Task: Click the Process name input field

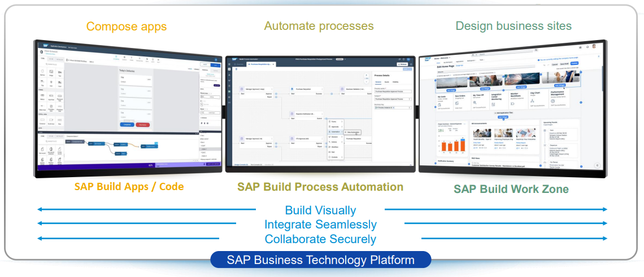Action: (x=393, y=91)
